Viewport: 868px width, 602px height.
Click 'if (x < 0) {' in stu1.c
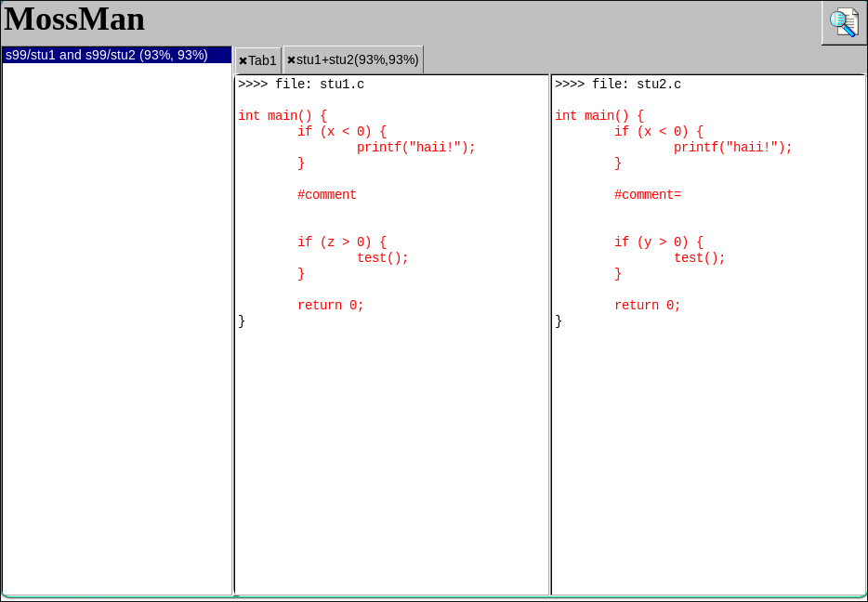(342, 132)
